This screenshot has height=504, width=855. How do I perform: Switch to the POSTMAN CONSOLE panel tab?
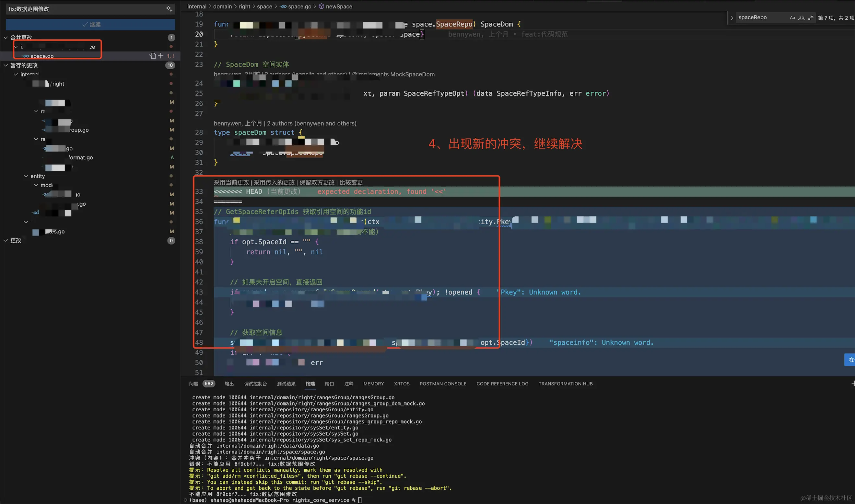tap(442, 384)
